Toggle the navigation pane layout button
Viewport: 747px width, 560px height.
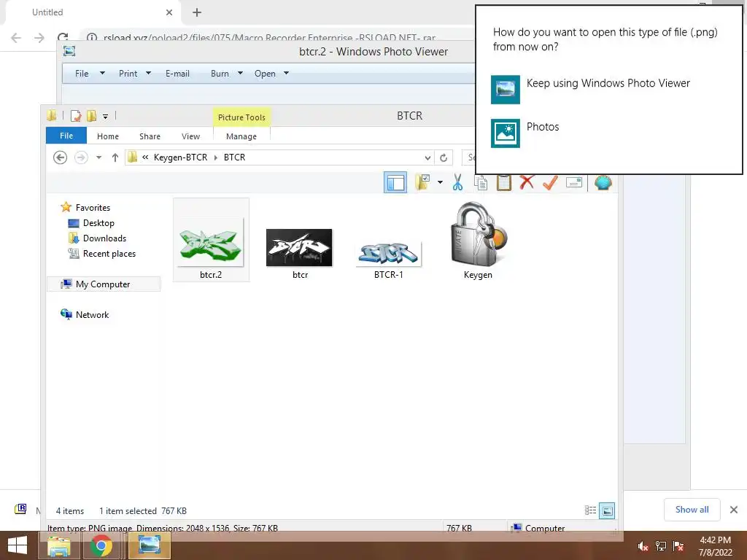coord(395,182)
